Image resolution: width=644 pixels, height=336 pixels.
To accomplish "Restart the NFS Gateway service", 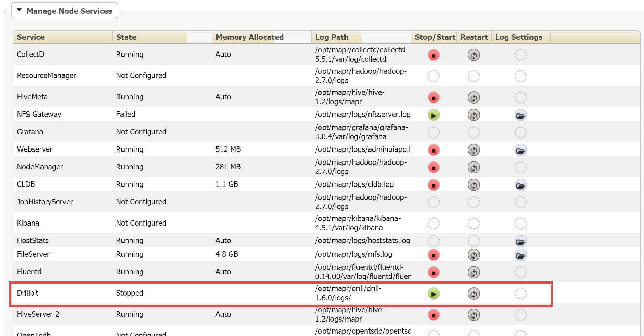I will (474, 115).
